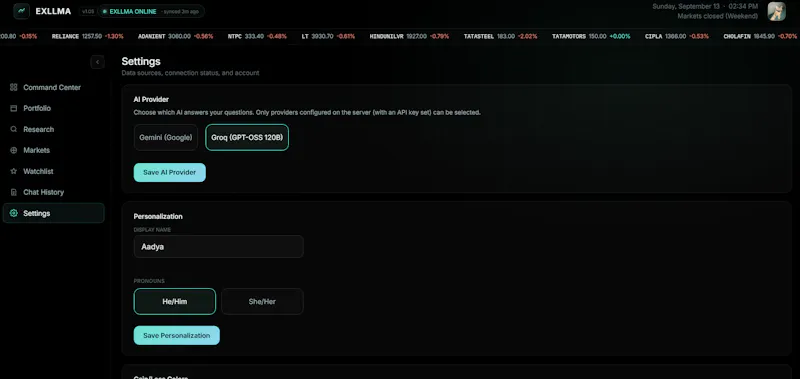
Task: Click the Settings gear icon
Action: pos(14,213)
